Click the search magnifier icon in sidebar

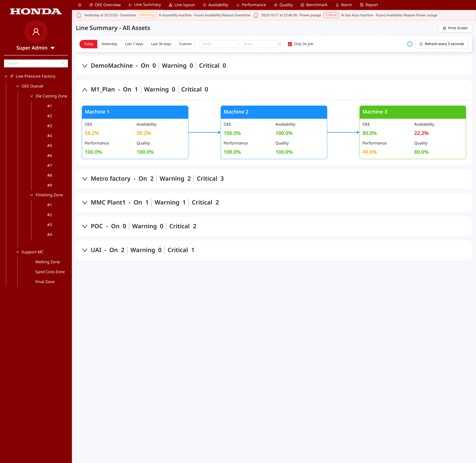click(63, 63)
